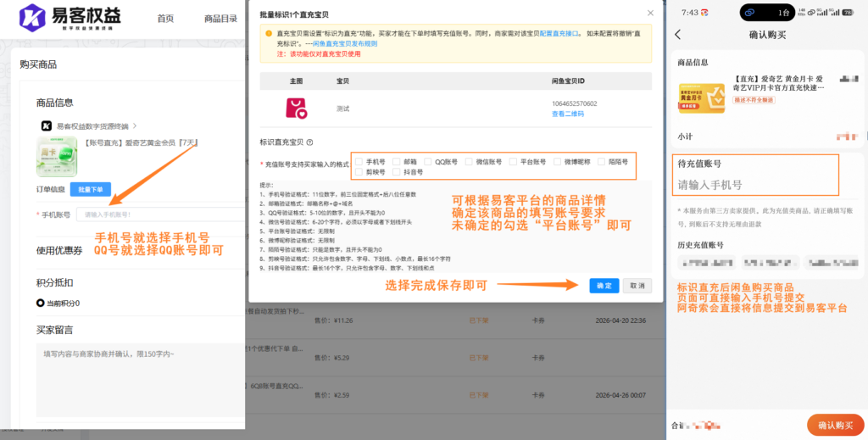Check the 微信账号 checkbox
Screen dimensions: 868x440
point(469,162)
